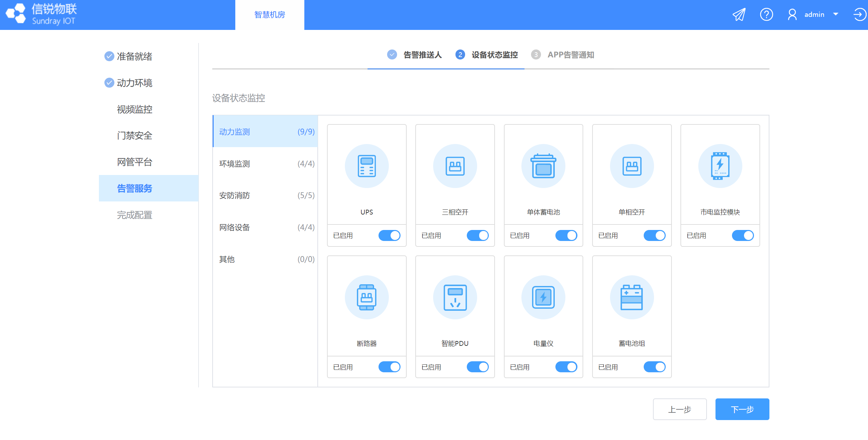Click the 上一步 previous button
This screenshot has width=868, height=440.
tap(679, 409)
